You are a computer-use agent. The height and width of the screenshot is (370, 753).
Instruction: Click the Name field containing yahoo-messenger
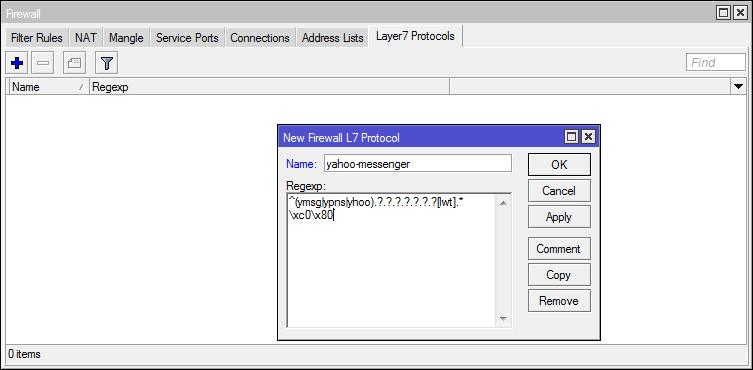point(418,164)
